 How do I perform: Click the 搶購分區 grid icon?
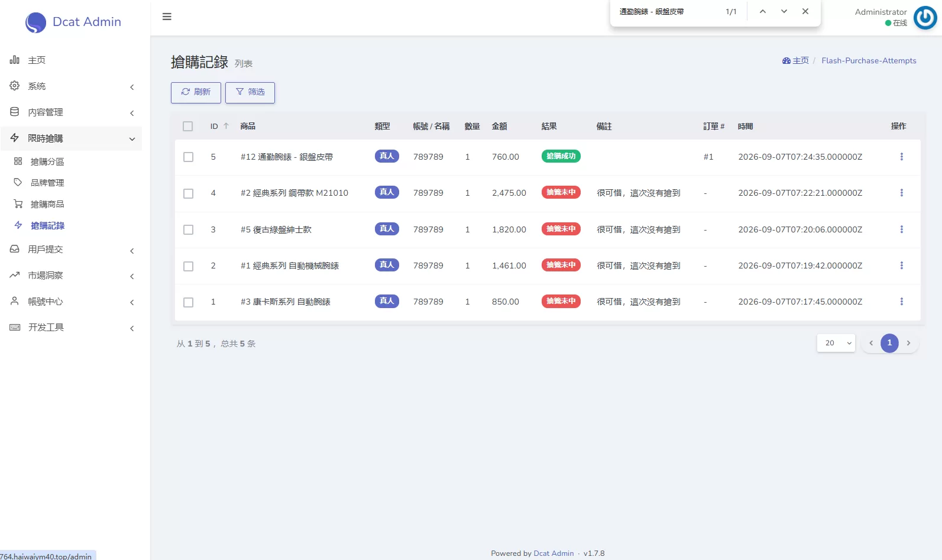tap(18, 161)
